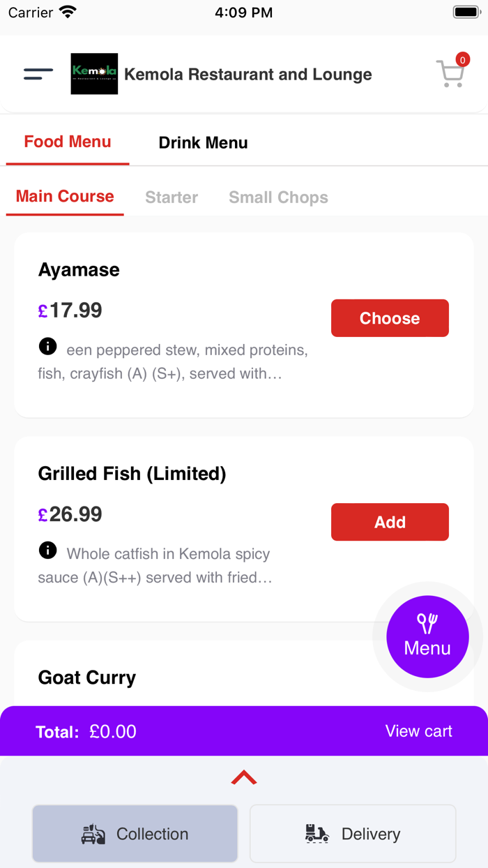
Task: Select the Collection order option
Action: click(x=135, y=833)
